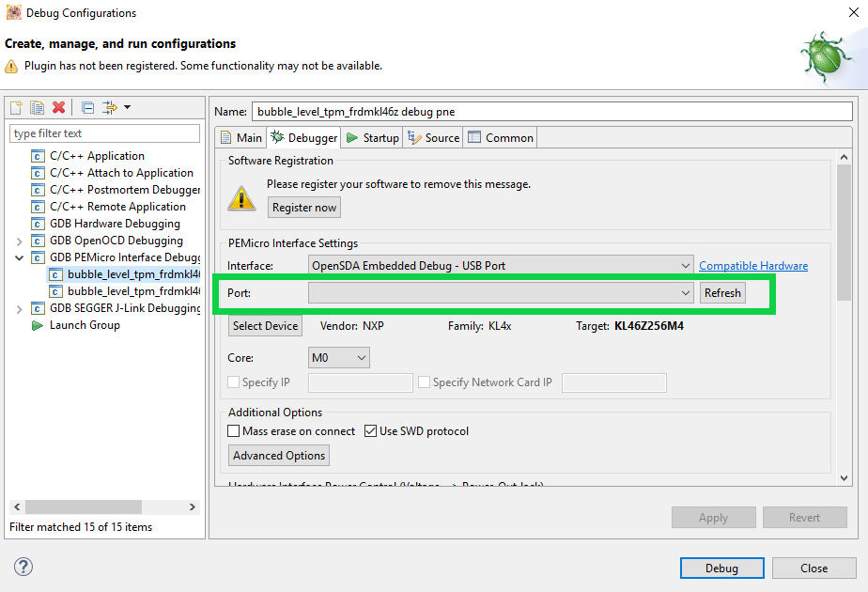Click the Specify IP text field
This screenshot has height=592, width=868.
[361, 382]
